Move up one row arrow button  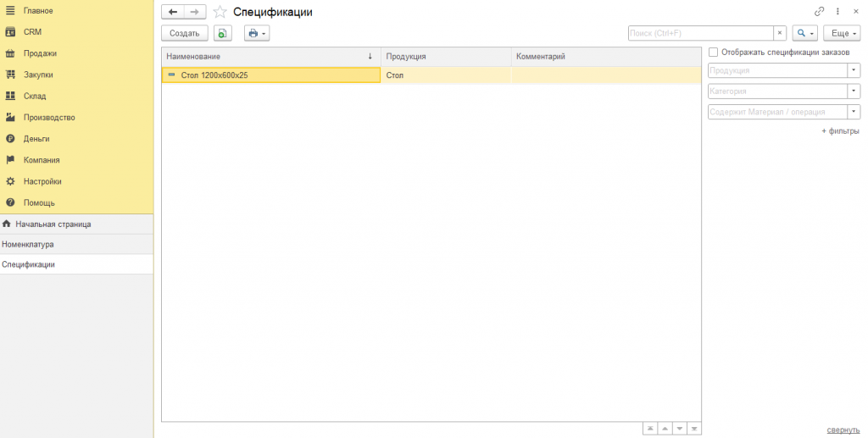click(665, 429)
